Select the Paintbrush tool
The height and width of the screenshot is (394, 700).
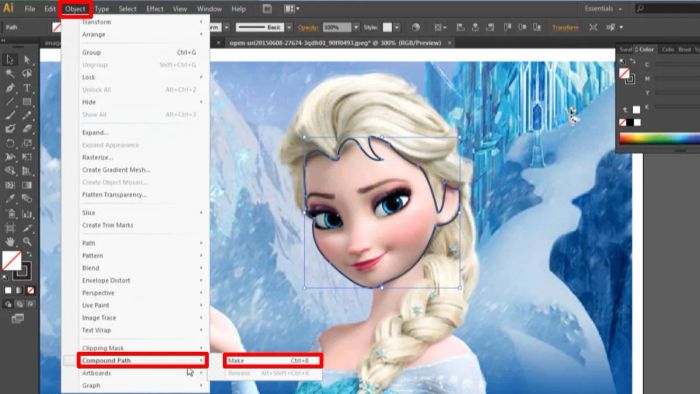coord(10,116)
